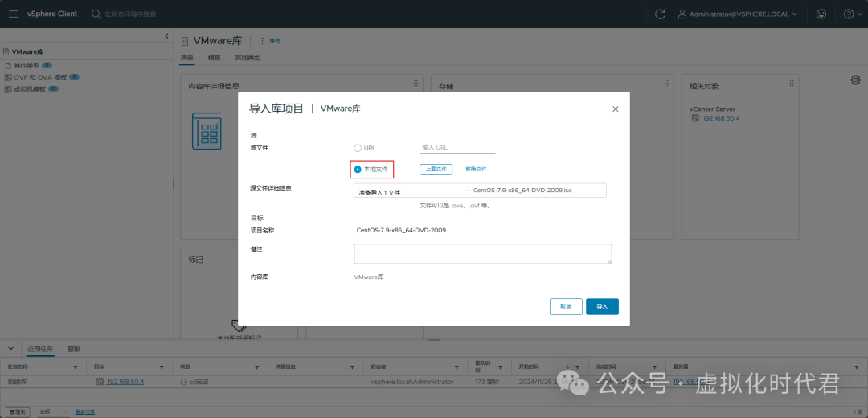Refresh the vSphere Client view
The width and height of the screenshot is (868, 418).
tap(660, 14)
